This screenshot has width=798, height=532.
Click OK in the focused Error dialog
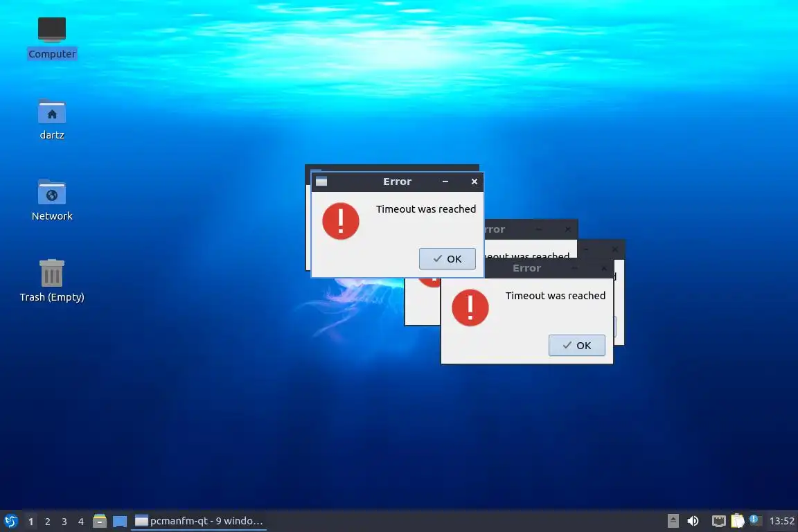(x=447, y=258)
